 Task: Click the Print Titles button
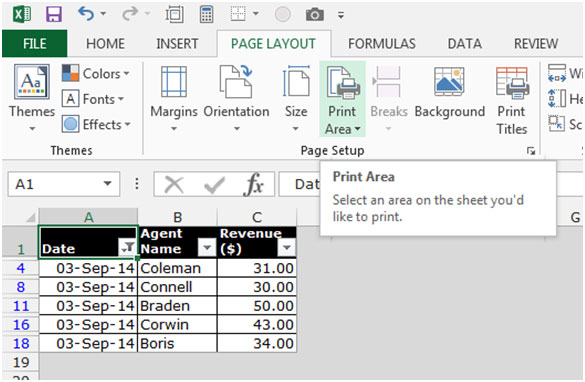[x=512, y=100]
